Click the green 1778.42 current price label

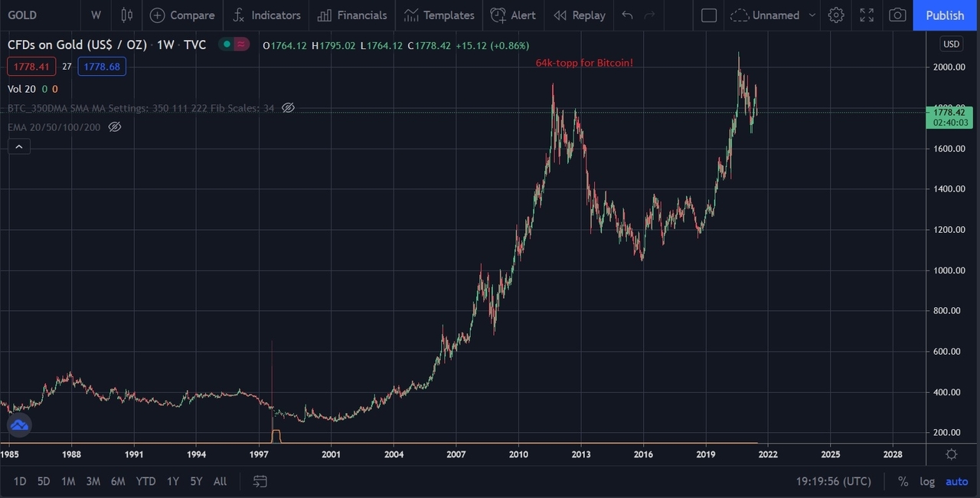click(949, 117)
